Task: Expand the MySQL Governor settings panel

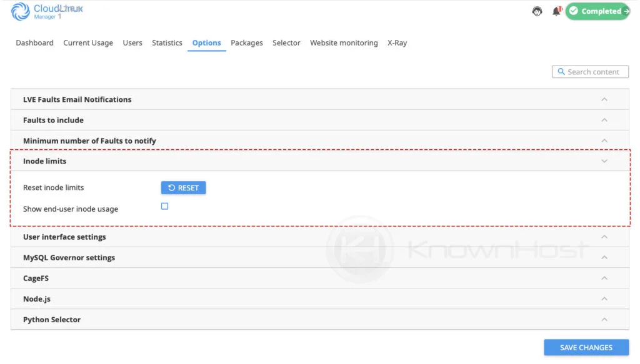Action: click(x=604, y=257)
